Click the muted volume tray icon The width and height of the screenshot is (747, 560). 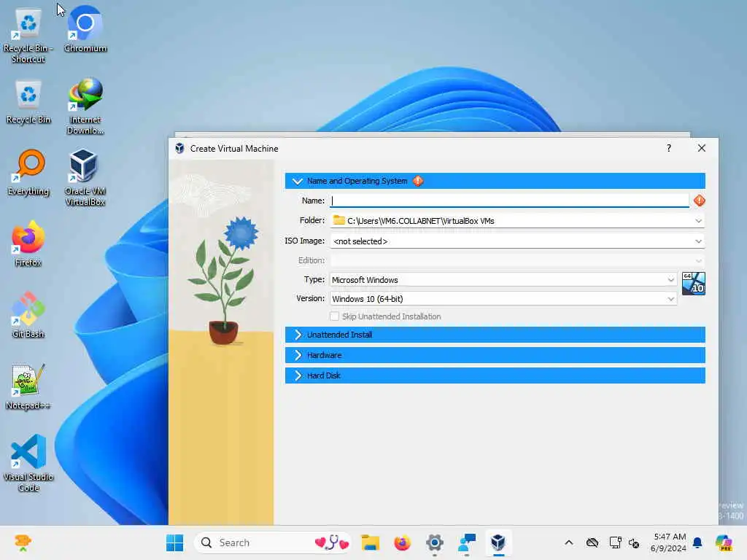(x=634, y=542)
